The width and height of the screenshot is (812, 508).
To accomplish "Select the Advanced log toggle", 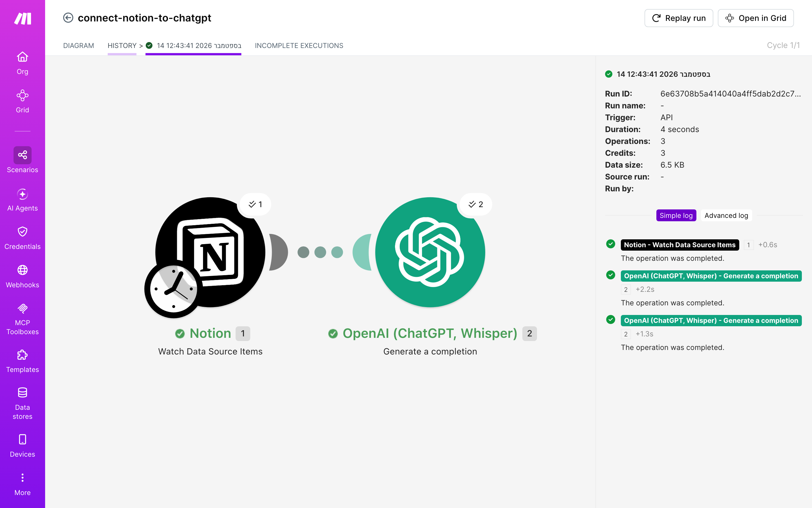I will tap(726, 215).
